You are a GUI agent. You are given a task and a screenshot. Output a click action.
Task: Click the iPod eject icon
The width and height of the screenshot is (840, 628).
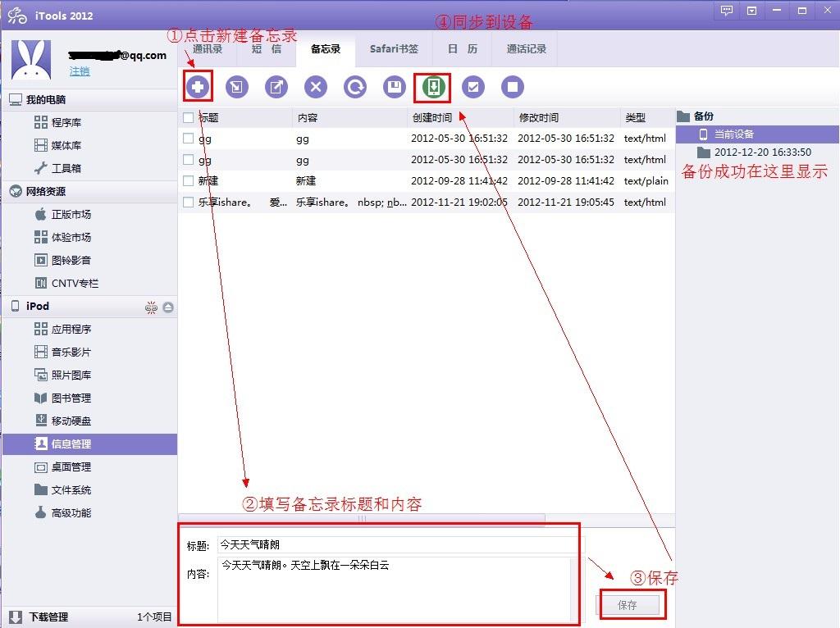click(168, 306)
